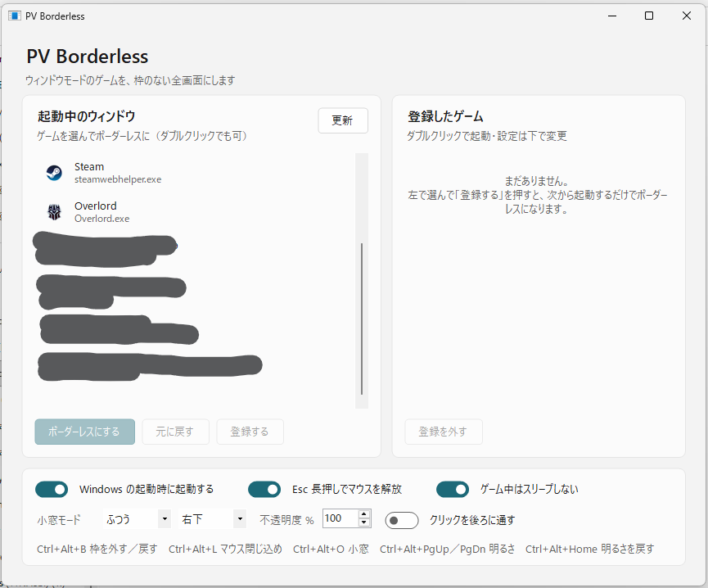Click the window list vertical scrollbar thumb

pos(362,319)
